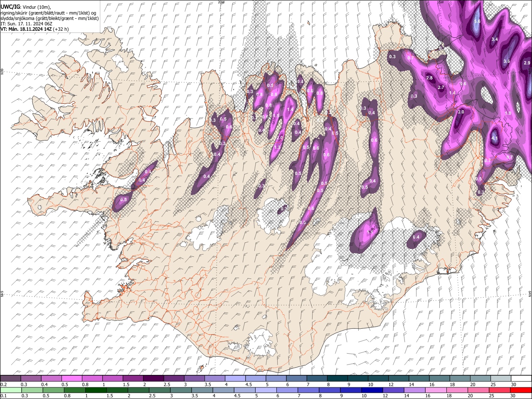The image size is (532, 399).
Task: Pick the darkest purple 2–2.5 legend swatch
Action: (153, 378)
